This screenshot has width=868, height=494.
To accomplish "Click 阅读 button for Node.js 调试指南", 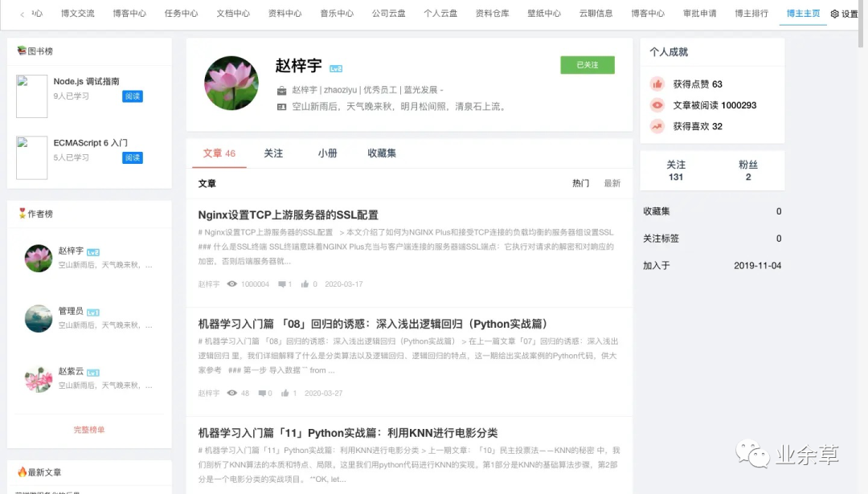I will click(x=133, y=96).
